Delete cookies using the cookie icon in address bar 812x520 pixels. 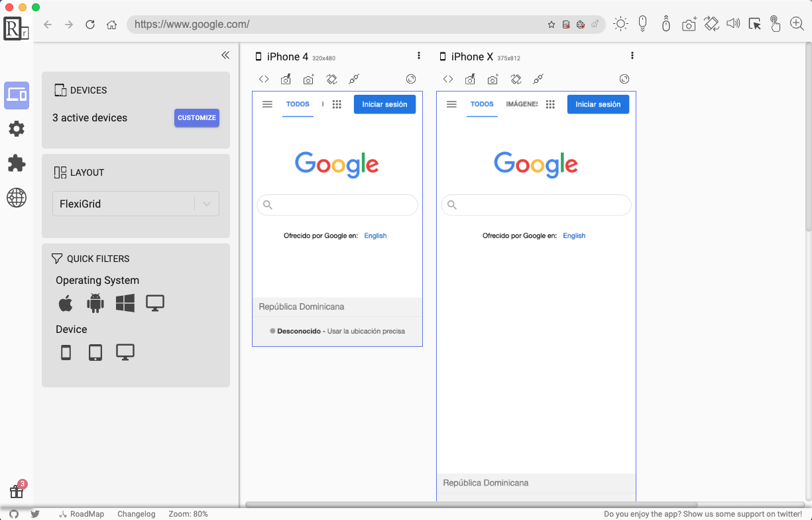point(581,25)
